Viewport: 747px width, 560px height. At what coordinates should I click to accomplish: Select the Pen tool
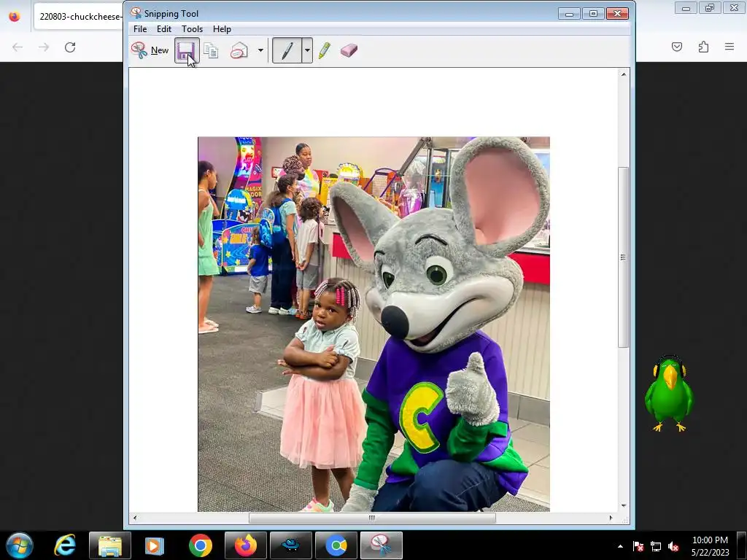[x=287, y=50]
